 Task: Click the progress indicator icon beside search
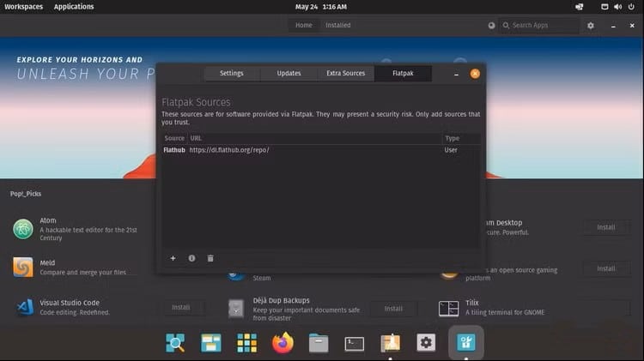(x=491, y=26)
